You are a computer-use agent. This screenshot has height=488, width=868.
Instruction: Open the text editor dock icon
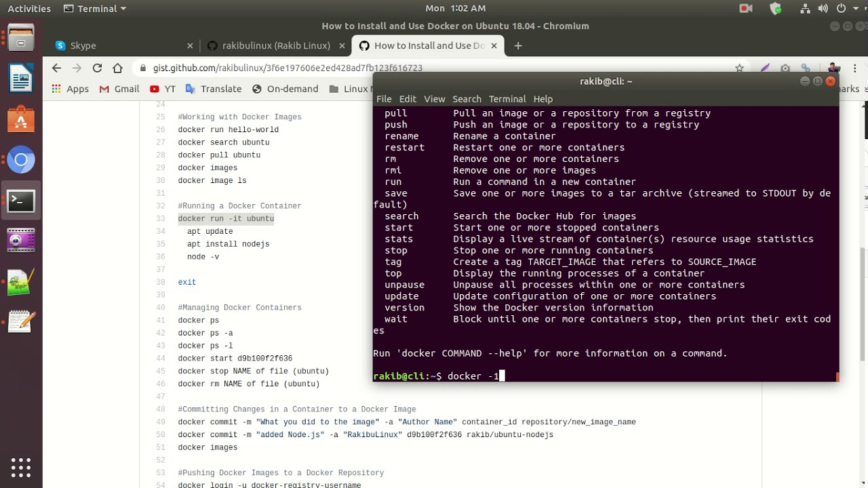(21, 321)
